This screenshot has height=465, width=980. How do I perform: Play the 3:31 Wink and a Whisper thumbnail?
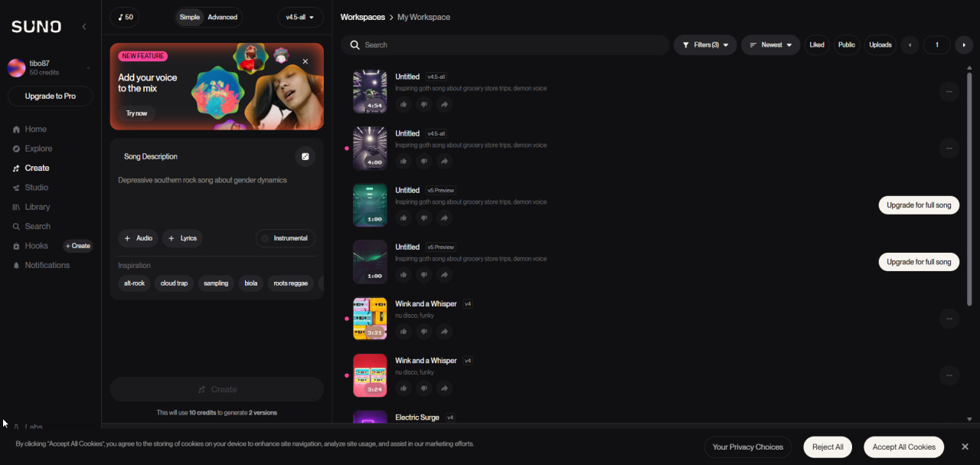[370, 319]
